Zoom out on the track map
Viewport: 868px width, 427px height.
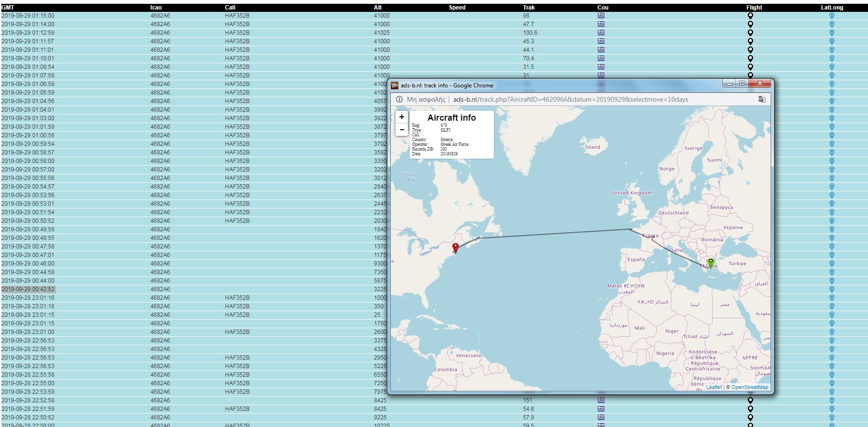[402, 129]
